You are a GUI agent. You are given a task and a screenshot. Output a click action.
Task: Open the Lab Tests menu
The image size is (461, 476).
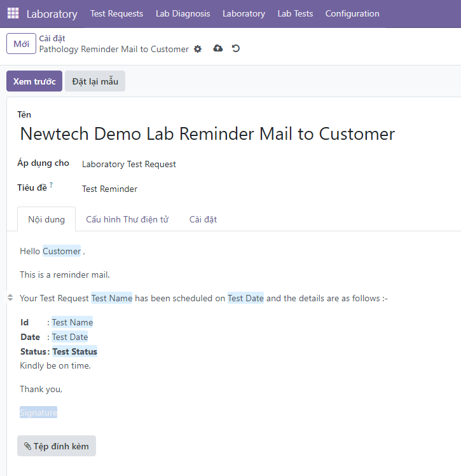[295, 13]
